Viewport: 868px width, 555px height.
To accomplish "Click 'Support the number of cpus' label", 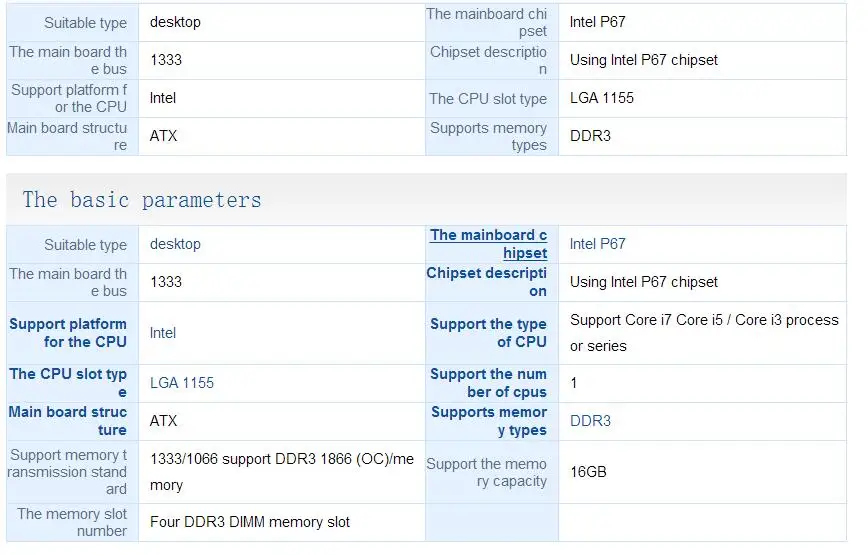I will click(488, 383).
